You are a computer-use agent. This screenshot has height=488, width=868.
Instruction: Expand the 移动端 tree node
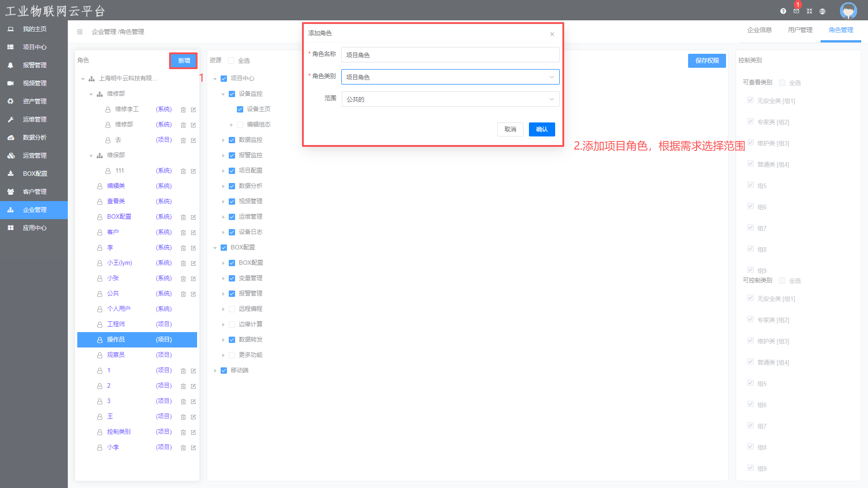[215, 371]
